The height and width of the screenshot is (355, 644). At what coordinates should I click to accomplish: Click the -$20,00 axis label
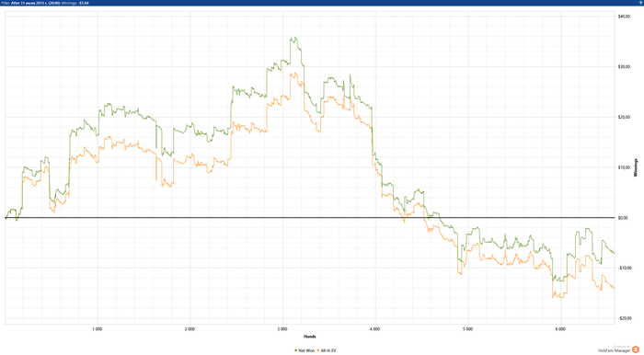click(624, 318)
